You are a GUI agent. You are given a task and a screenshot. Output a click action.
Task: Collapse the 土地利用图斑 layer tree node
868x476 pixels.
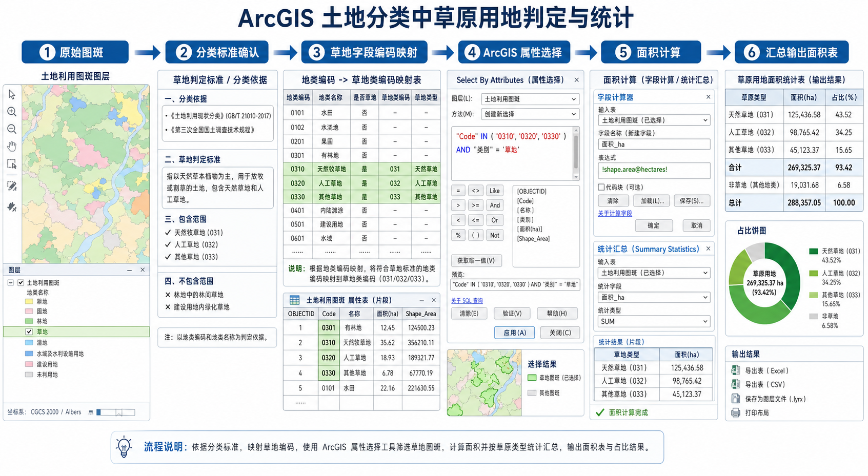10,282
